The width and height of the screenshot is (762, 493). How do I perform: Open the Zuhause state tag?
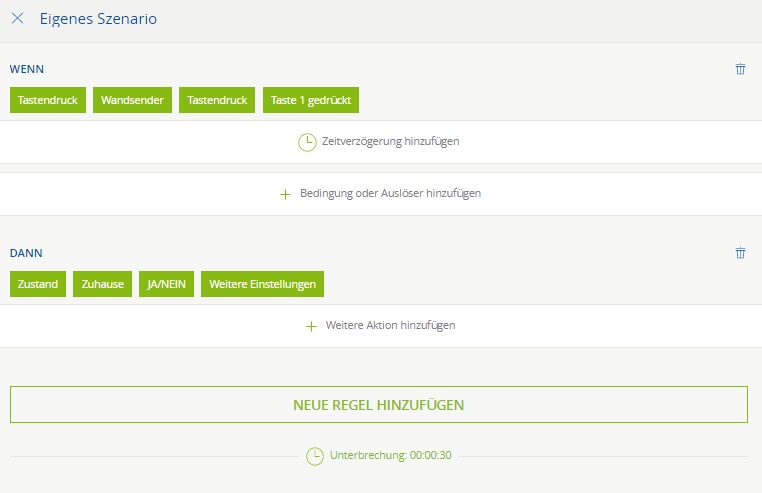[x=102, y=284]
